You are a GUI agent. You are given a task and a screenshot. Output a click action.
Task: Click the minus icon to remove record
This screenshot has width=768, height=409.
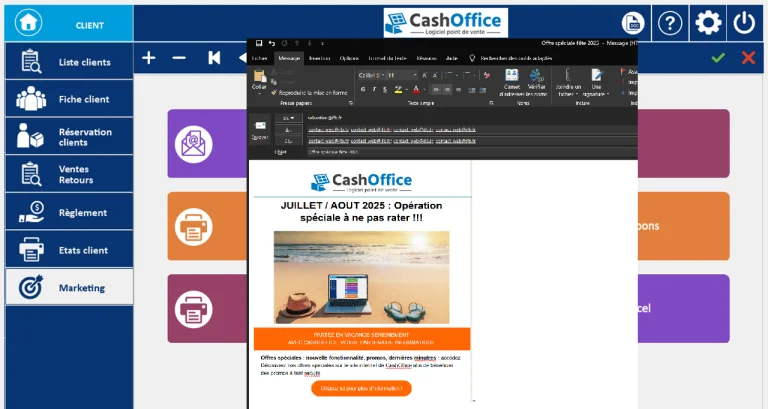coord(179,58)
